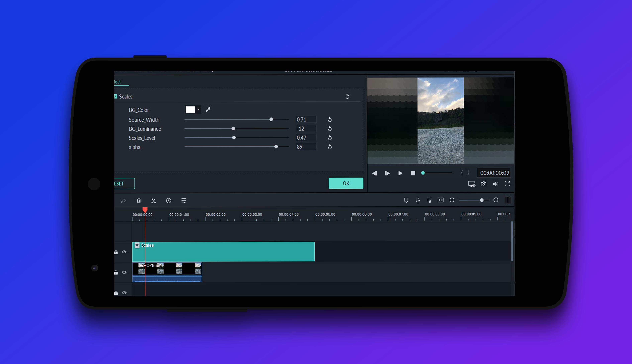632x364 pixels.
Task: Record voiceover with microphone icon
Action: coord(418,200)
